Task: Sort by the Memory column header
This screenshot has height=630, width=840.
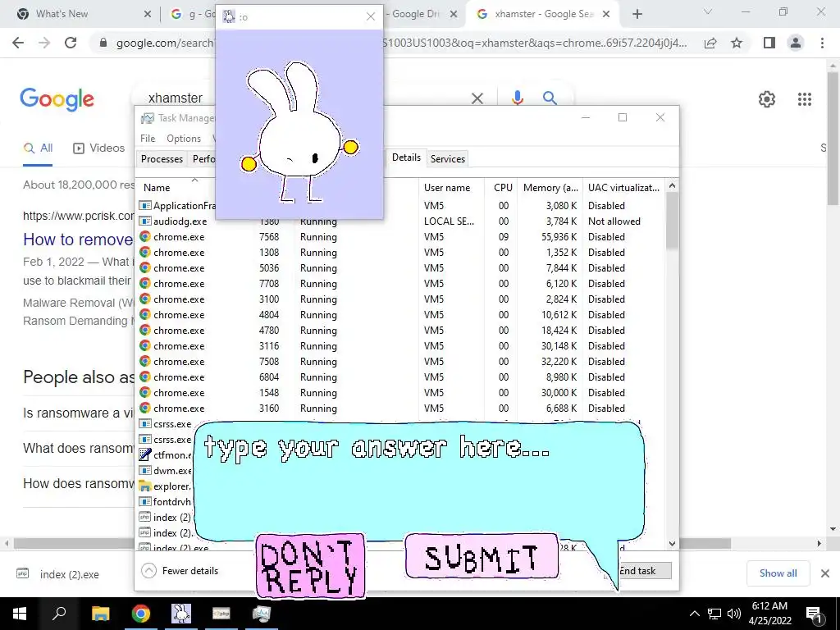Action: [x=550, y=188]
